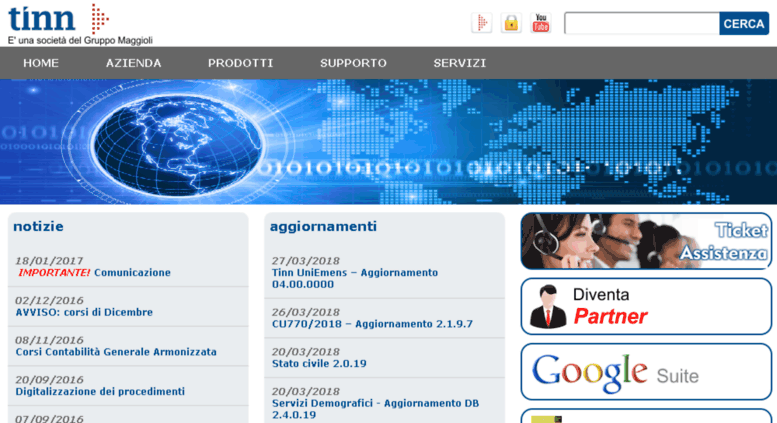Open the Google Suite banner
This screenshot has width=777, height=423.
[646, 372]
